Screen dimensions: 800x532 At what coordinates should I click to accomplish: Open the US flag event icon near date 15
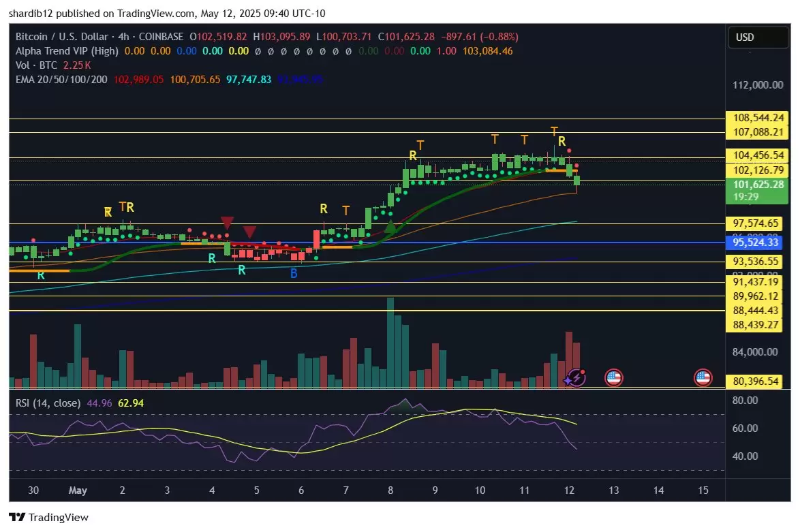[703, 378]
